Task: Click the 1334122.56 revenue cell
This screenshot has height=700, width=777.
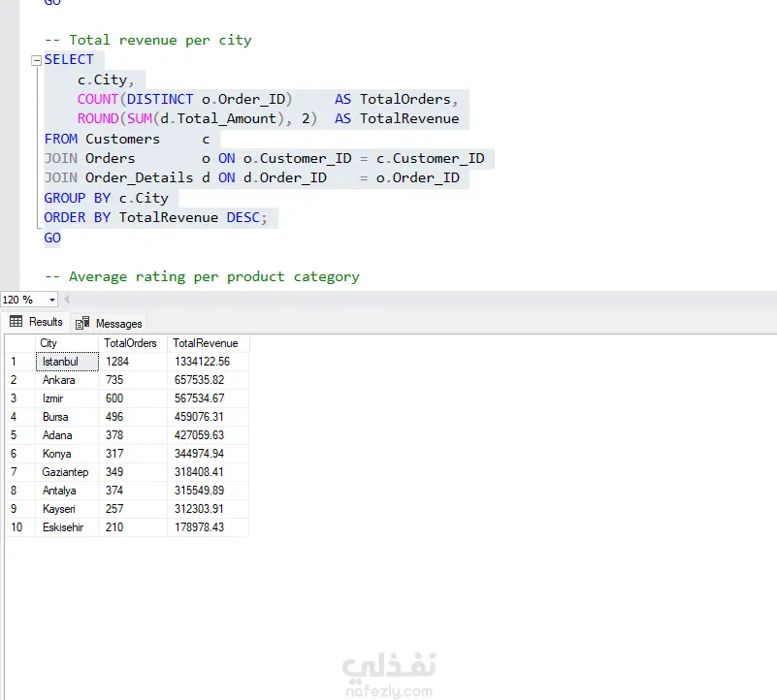Action: click(x=209, y=362)
